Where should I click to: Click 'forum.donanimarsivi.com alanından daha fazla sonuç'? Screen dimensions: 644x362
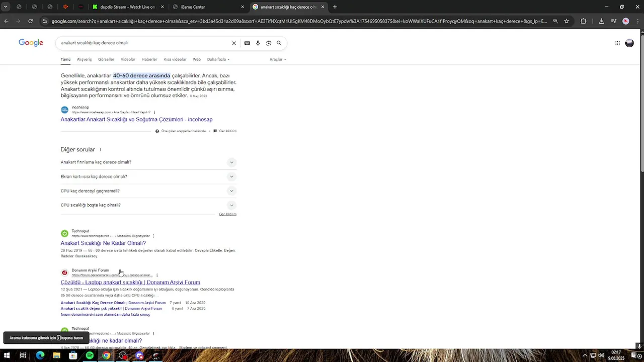(x=105, y=315)
